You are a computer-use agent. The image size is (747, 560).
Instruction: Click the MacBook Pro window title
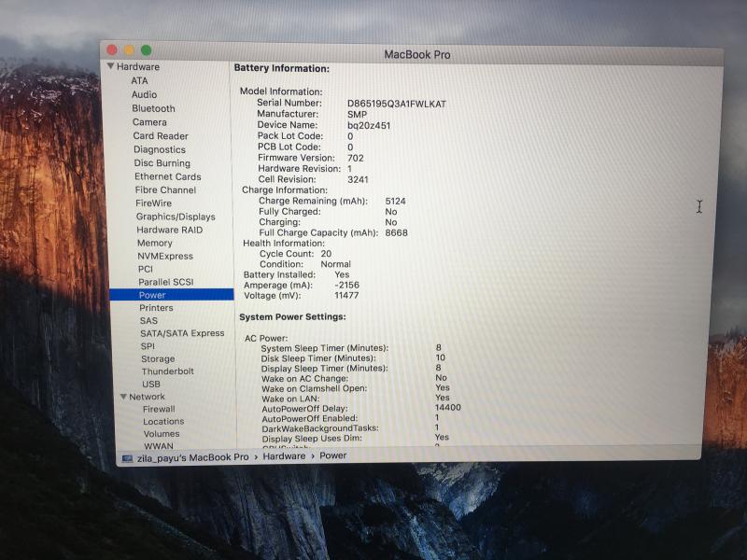tap(417, 54)
